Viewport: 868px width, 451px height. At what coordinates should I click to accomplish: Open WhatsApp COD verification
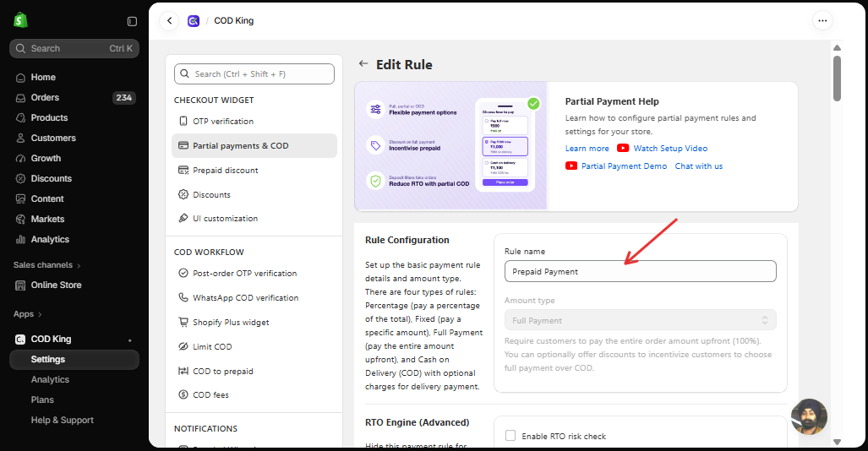254,298
